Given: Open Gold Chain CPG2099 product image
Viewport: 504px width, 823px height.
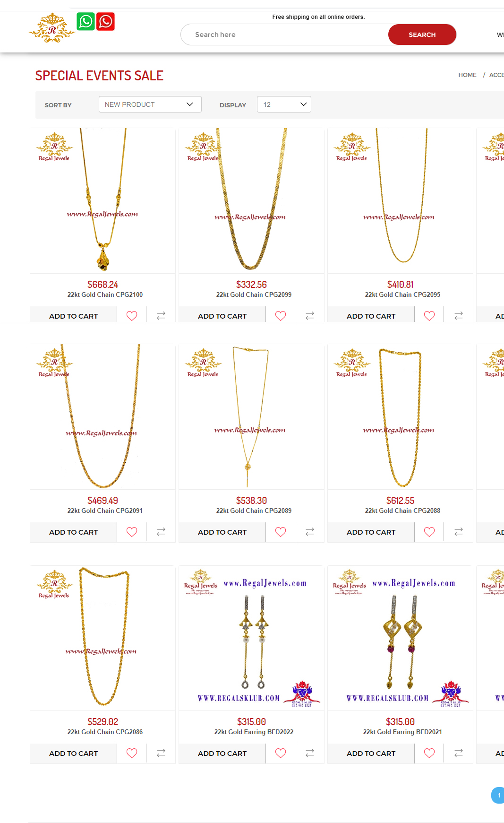Looking at the screenshot, I should (x=251, y=200).
